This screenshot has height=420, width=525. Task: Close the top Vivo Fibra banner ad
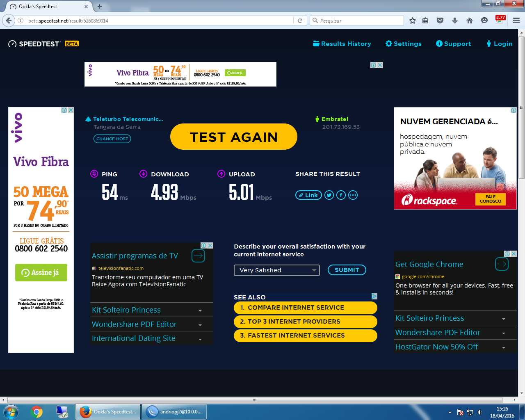click(380, 65)
